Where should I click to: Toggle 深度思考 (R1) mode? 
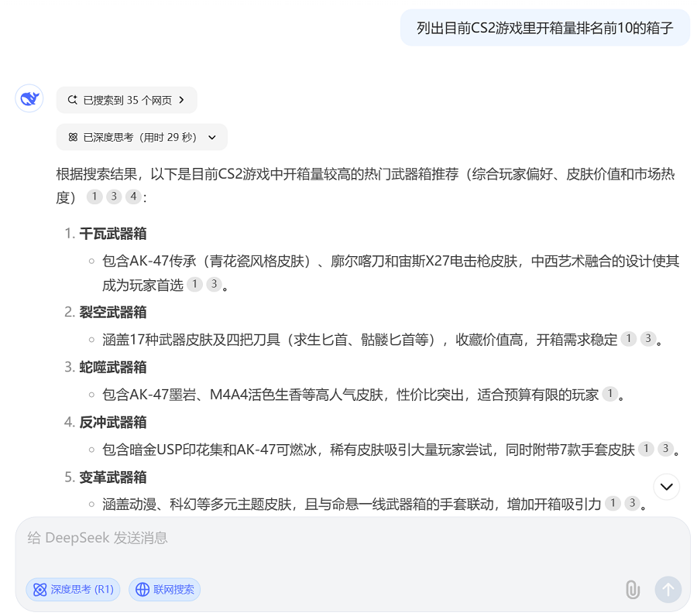73,590
